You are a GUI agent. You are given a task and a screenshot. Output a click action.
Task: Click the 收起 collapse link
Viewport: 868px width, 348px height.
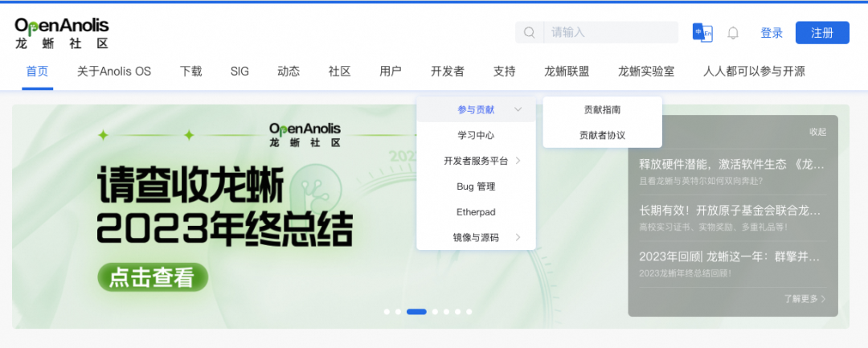coord(817,132)
